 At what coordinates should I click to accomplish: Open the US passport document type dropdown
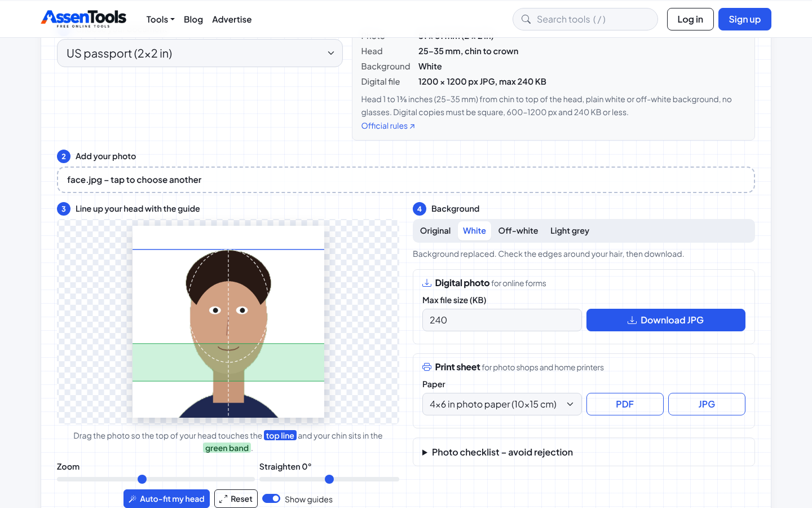click(x=200, y=53)
